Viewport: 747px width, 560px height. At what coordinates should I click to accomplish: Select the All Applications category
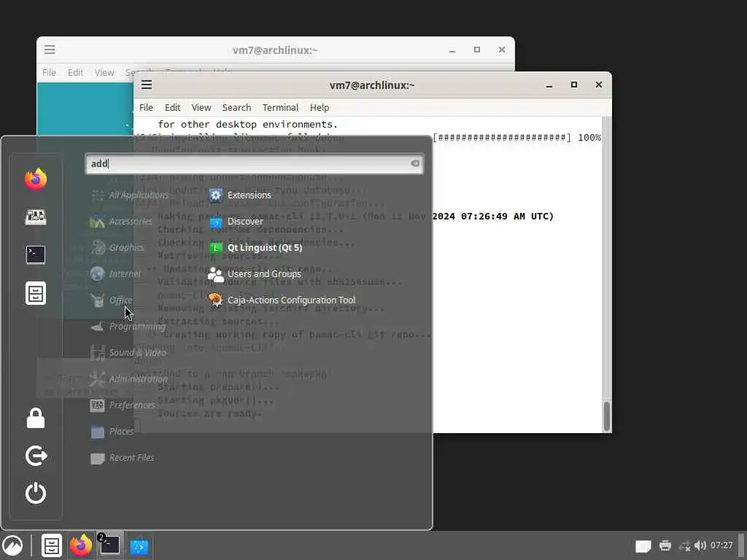(x=130, y=195)
